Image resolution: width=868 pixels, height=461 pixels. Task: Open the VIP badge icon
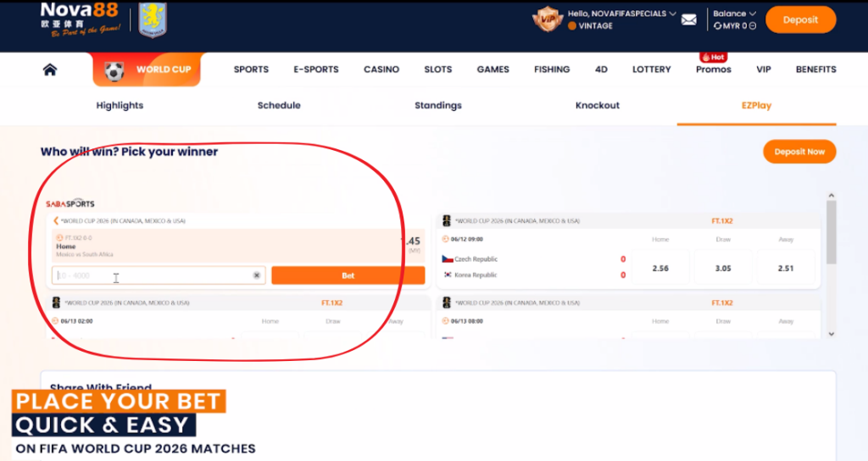tap(547, 19)
